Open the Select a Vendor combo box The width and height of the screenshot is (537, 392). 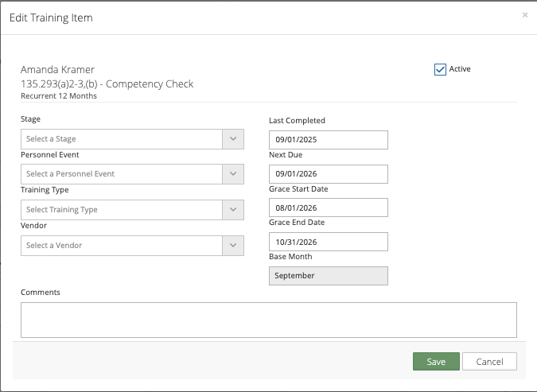tap(121, 246)
